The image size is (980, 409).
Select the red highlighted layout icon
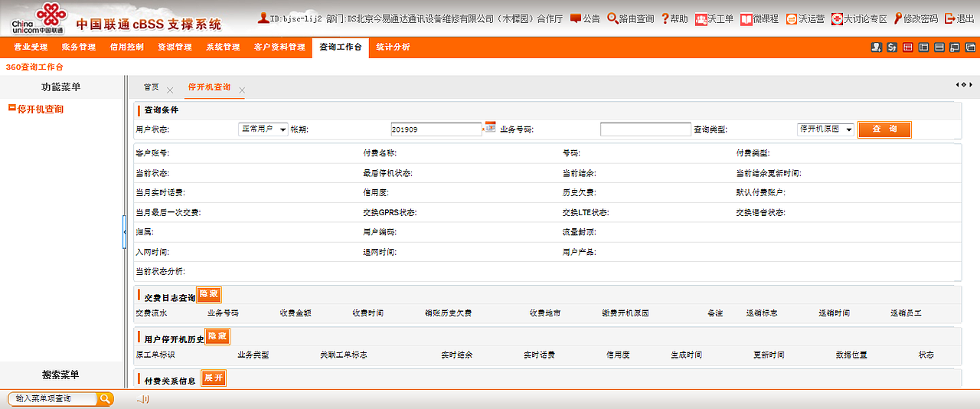908,47
